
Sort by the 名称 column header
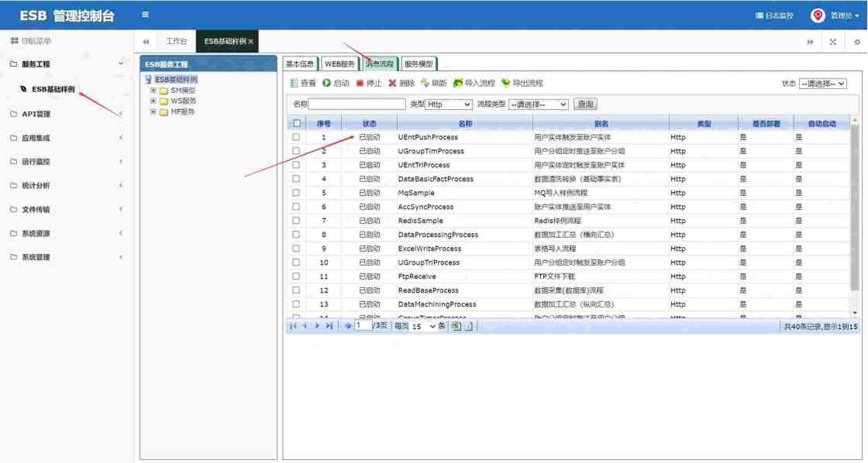pyautogui.click(x=465, y=123)
